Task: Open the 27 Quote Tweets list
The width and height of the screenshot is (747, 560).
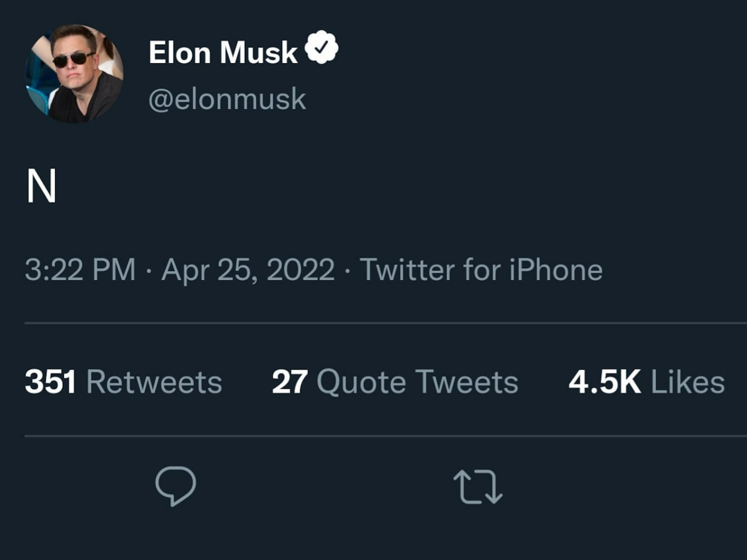Action: click(x=395, y=382)
